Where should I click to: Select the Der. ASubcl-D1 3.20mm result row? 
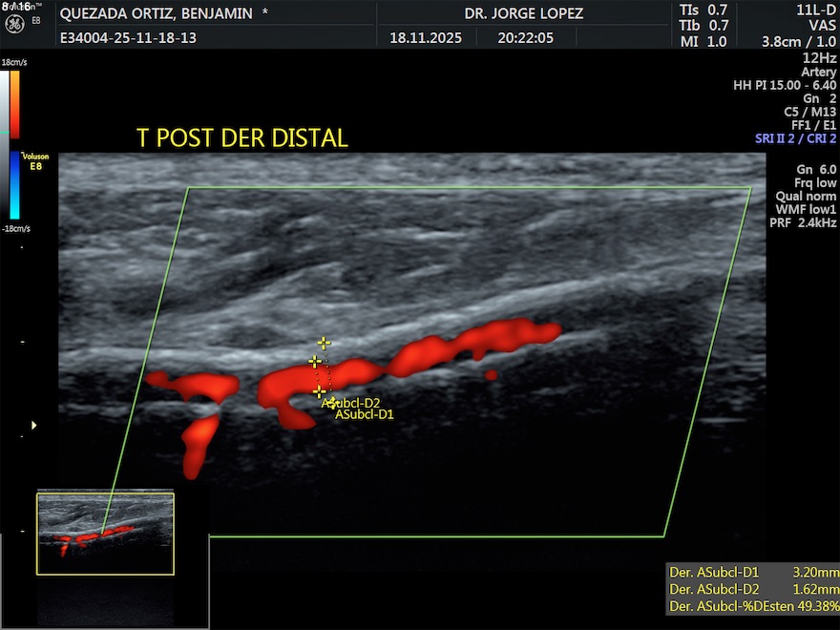pyautogui.click(x=752, y=572)
